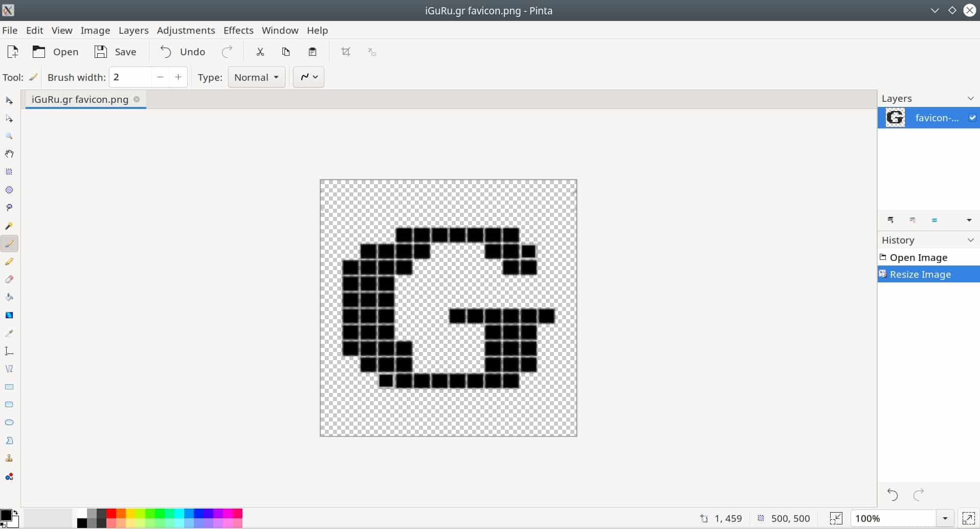Viewport: 980px width, 529px height.
Task: Select the Ellipse shape tool
Action: coord(9,423)
